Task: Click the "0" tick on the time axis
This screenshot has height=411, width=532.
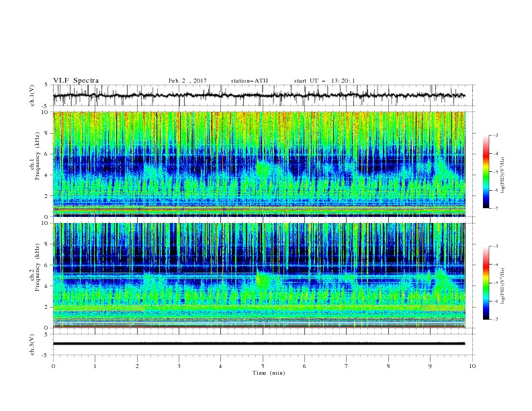Action: tap(53, 366)
